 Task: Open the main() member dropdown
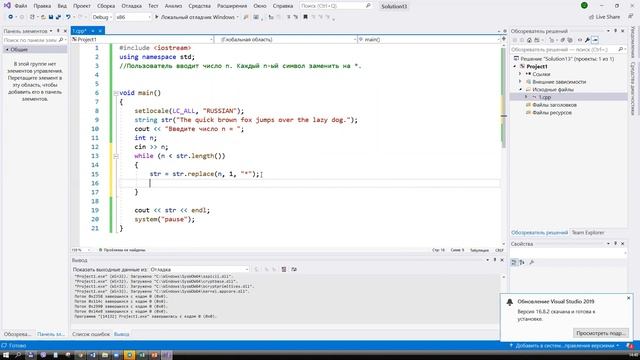click(429, 40)
